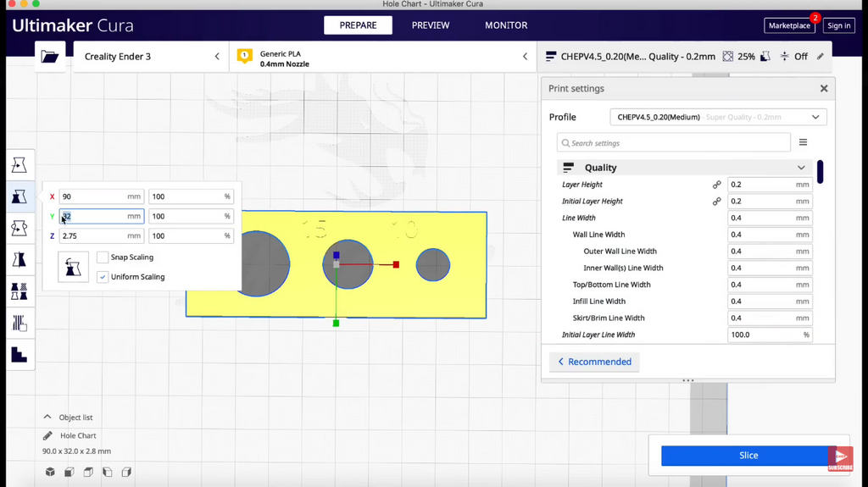This screenshot has height=487, width=868.
Task: Collapse the Quality settings section
Action: point(684,168)
